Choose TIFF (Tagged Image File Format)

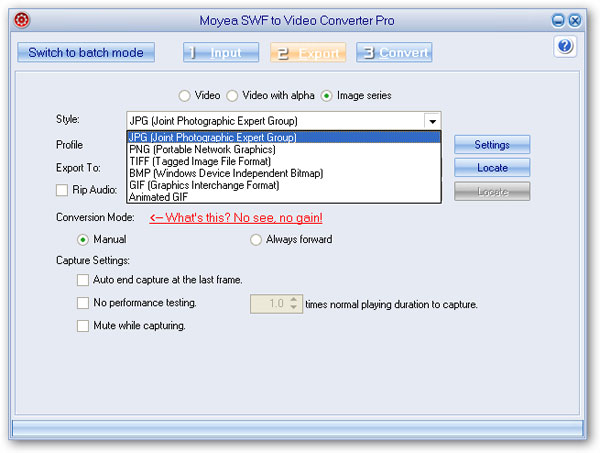[284, 161]
